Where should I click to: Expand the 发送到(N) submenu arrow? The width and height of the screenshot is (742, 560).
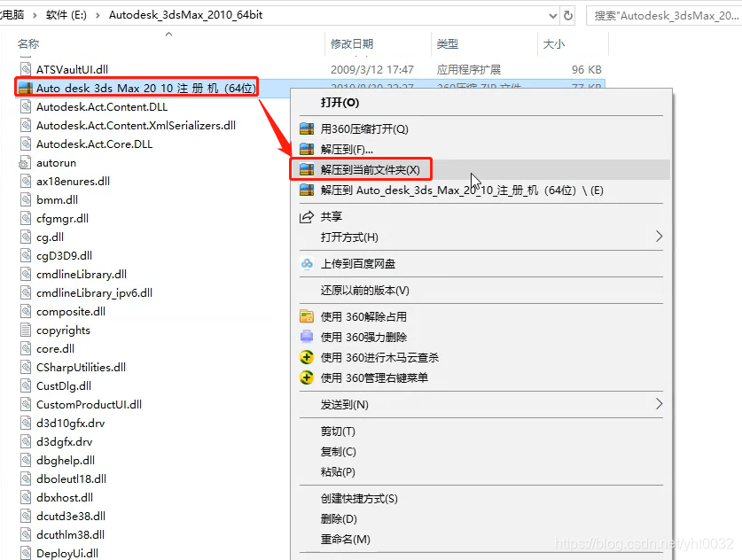click(x=659, y=404)
